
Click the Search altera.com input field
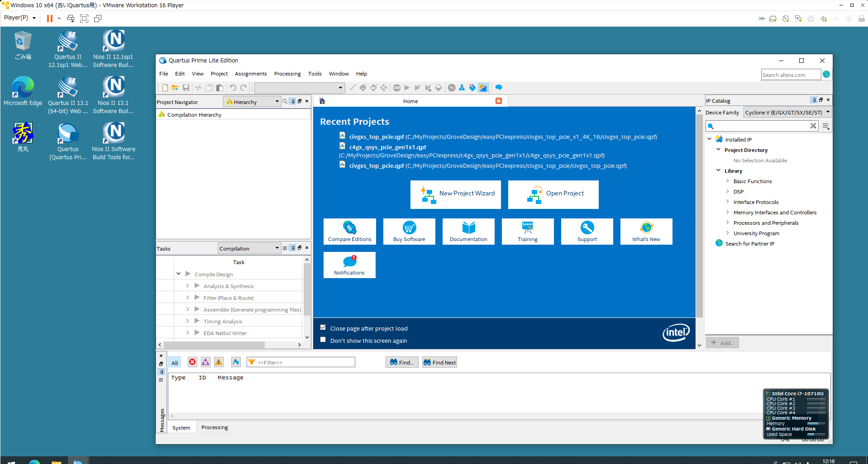pos(791,75)
